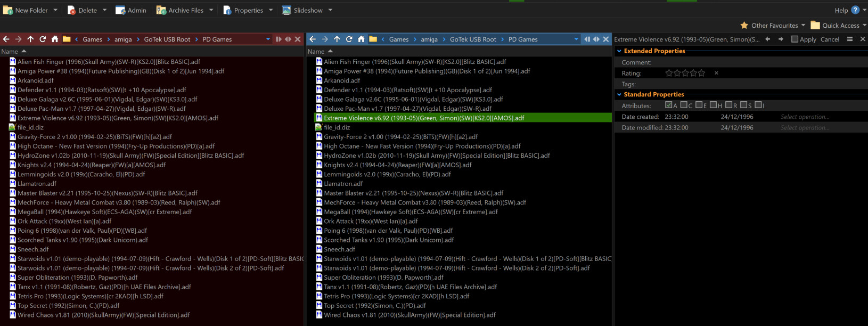Toggle the A (archive) attribute checkbox
This screenshot has height=326, width=868.
pos(668,105)
